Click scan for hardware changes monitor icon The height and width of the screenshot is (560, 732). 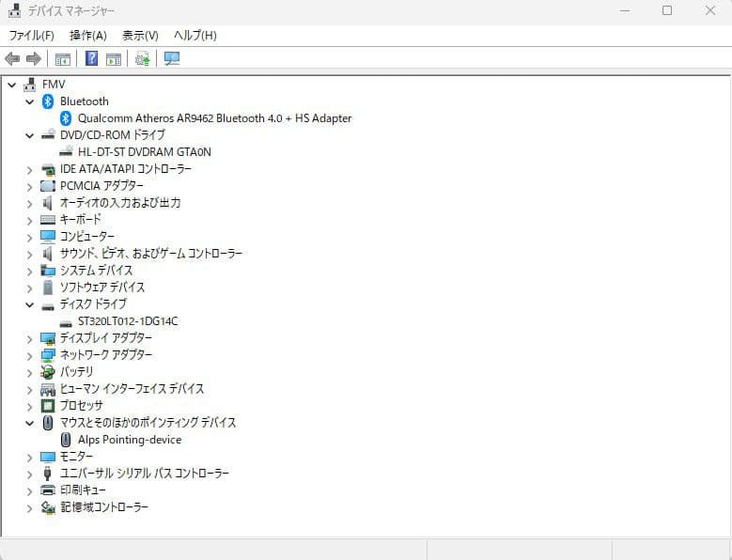tap(172, 58)
